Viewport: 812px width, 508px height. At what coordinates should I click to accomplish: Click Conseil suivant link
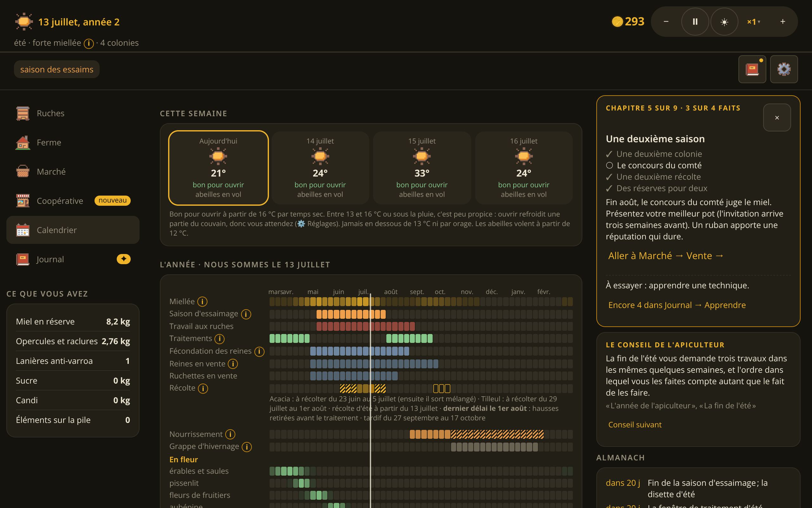[635, 425]
